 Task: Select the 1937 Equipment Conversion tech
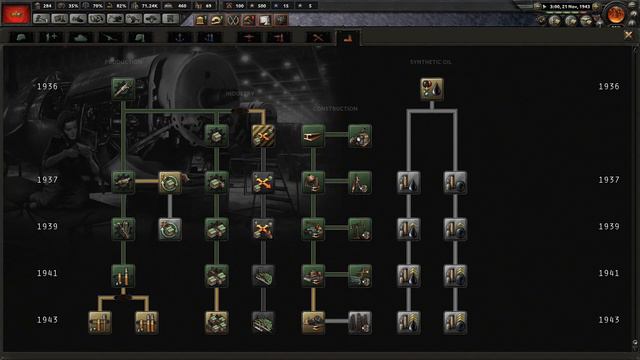pos(170,182)
